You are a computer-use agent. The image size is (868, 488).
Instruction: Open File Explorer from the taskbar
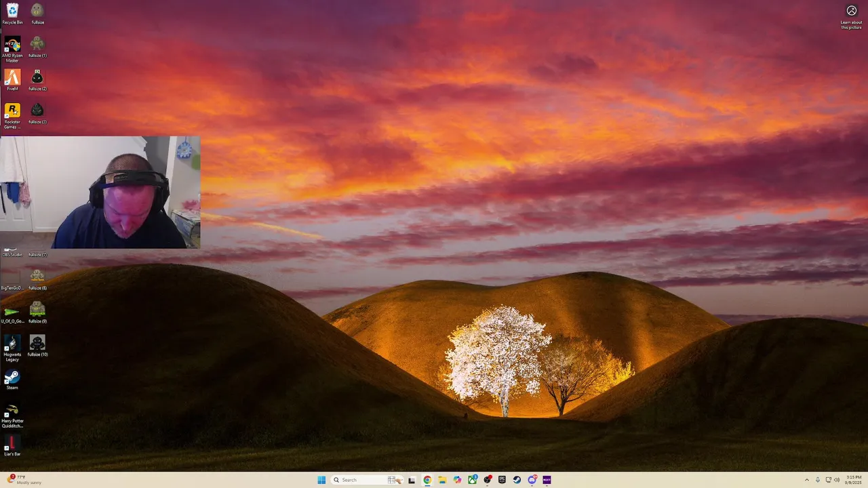[x=442, y=480]
